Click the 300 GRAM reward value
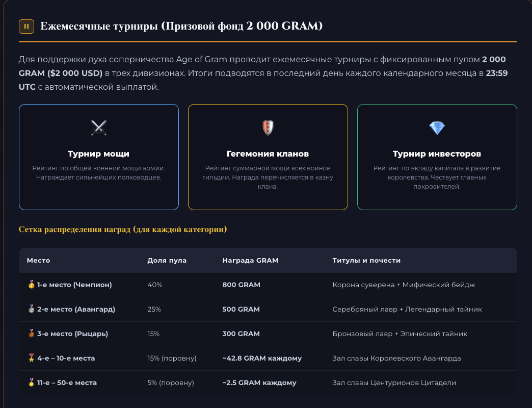Screen dimensions: 532x408 241,334
